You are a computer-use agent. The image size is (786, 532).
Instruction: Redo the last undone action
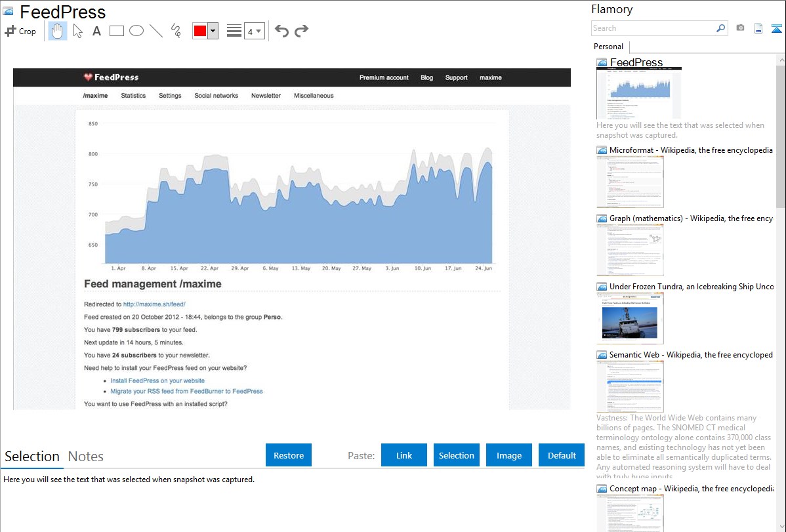coord(301,31)
